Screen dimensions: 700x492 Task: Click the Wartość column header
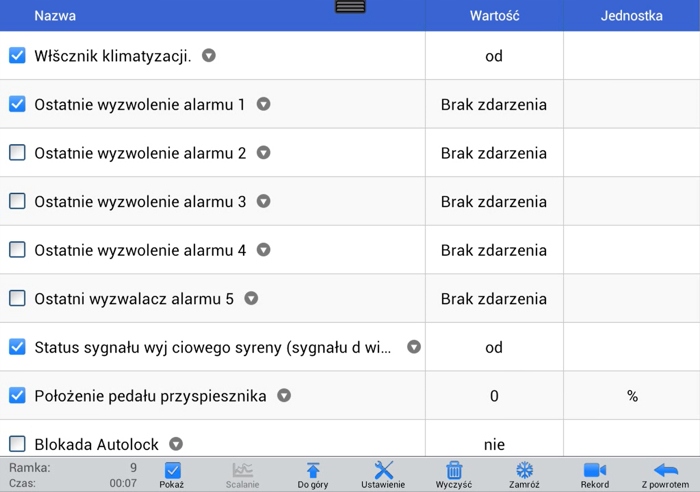pos(494,16)
